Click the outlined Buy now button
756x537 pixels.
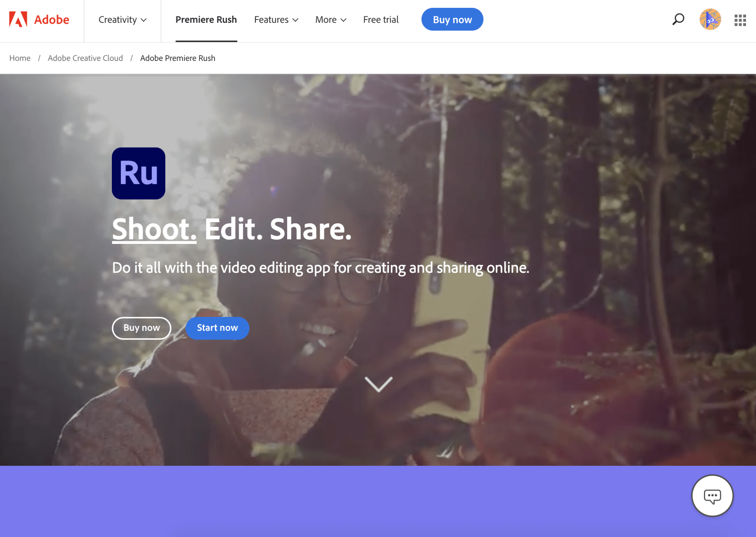(x=141, y=328)
